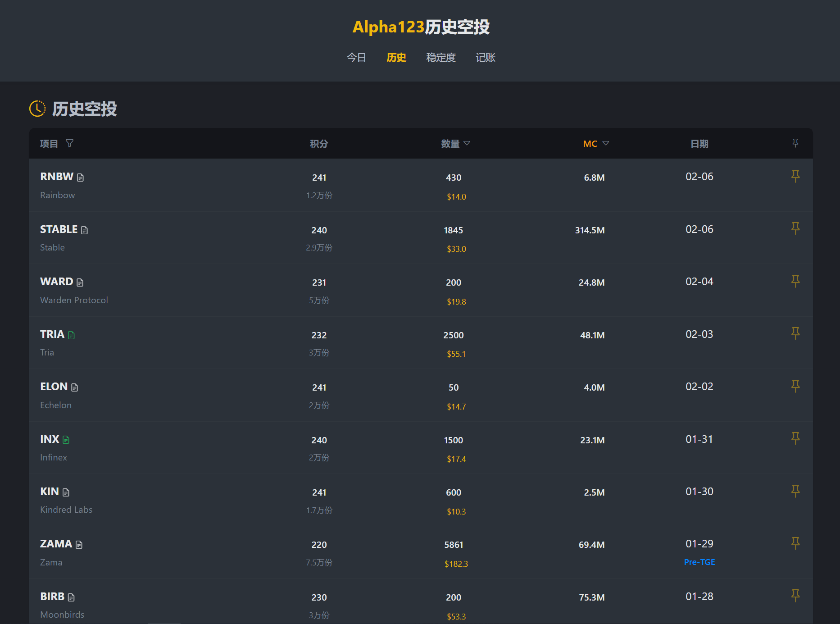
Task: Pin the STABLE row
Action: tap(795, 228)
